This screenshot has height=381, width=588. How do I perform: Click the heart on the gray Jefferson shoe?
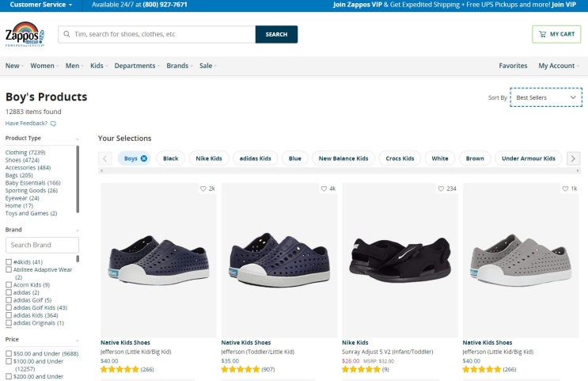coord(565,189)
